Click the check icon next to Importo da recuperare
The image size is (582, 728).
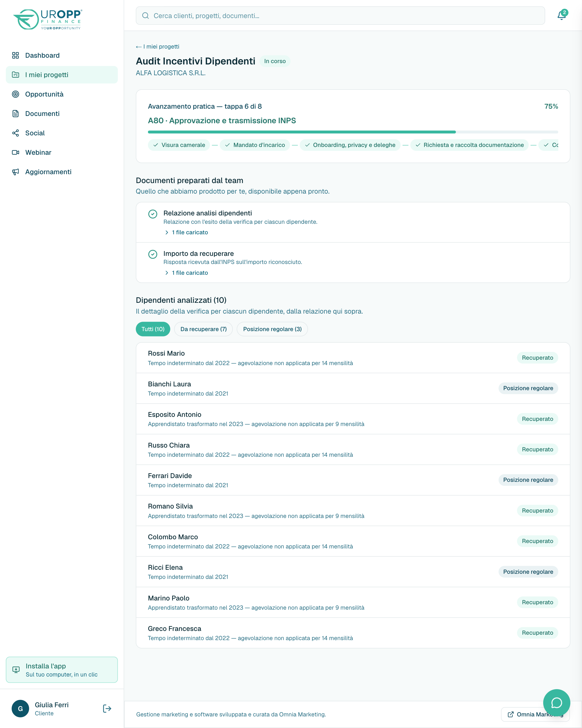tap(153, 254)
